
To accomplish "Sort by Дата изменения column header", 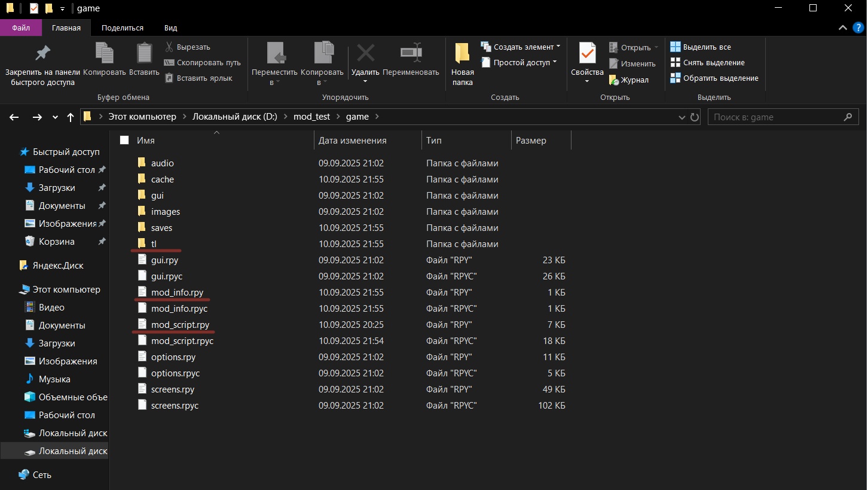I will [x=353, y=141].
